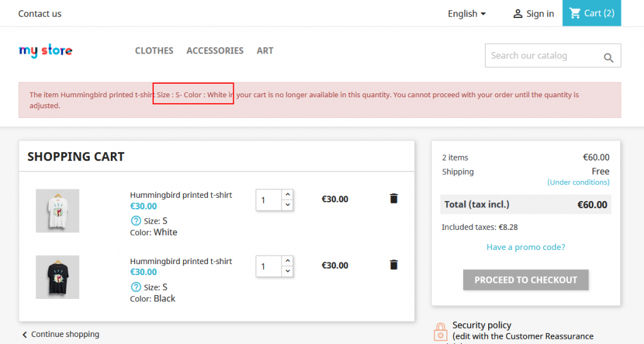This screenshot has height=344, width=644.
Task: Decrease quantity of black t-shirt
Action: pyautogui.click(x=287, y=271)
